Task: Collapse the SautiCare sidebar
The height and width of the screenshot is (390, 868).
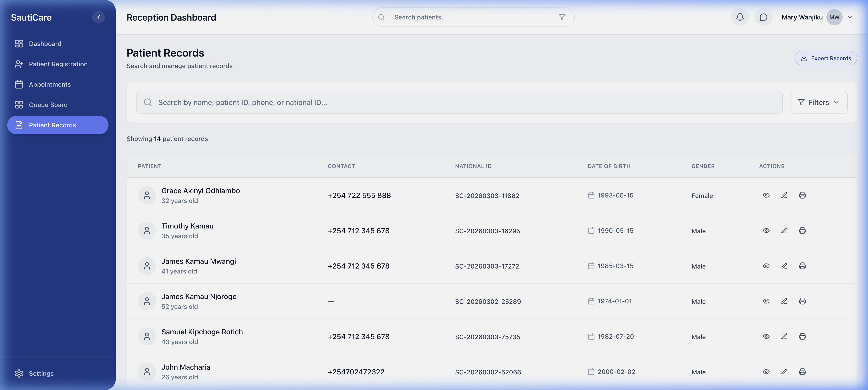Action: [98, 17]
